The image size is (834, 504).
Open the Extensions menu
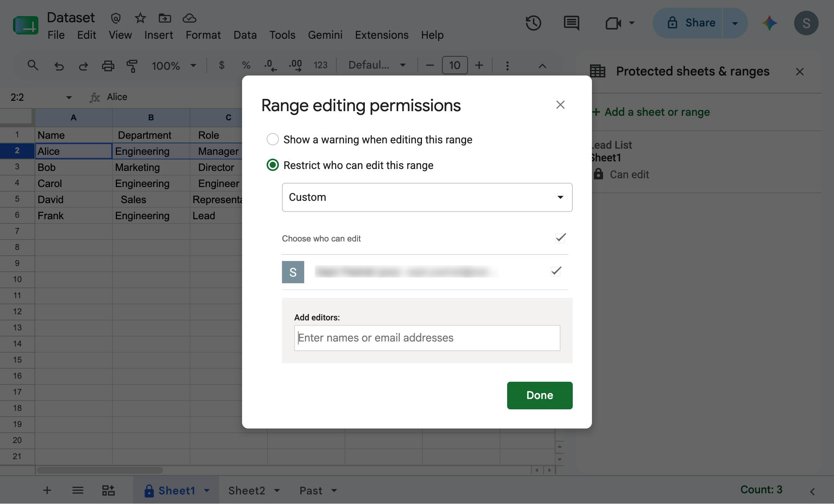point(381,35)
